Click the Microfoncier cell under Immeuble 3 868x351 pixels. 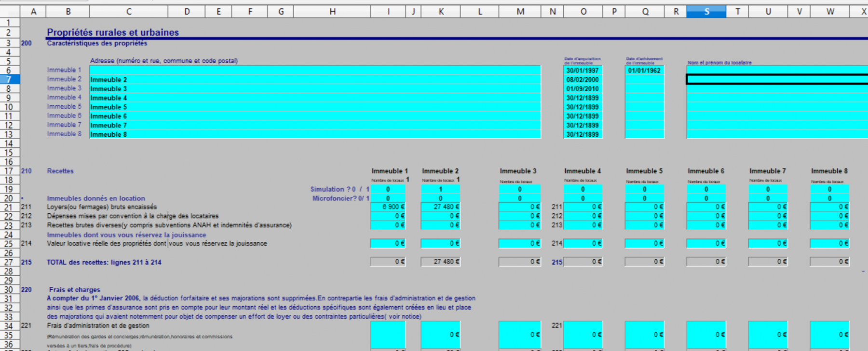(520, 198)
